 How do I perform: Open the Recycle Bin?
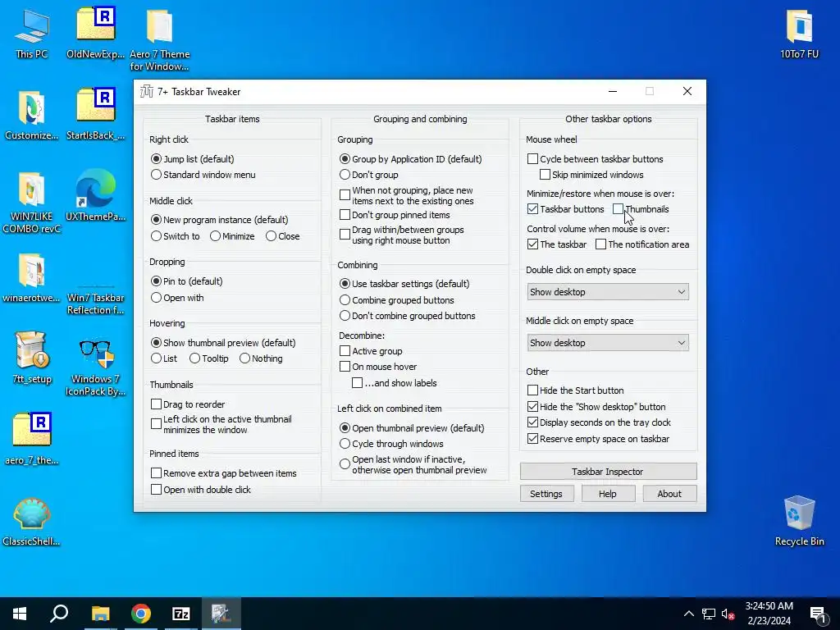(x=799, y=521)
